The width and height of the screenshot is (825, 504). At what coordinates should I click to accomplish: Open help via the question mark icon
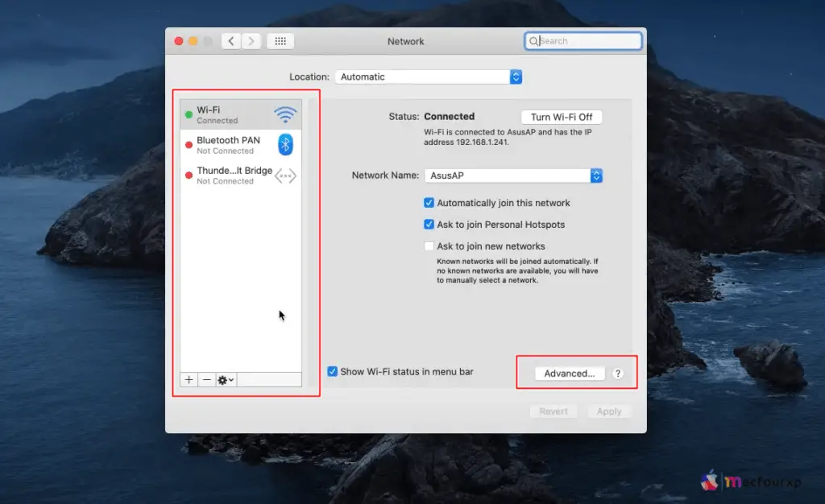(x=617, y=373)
